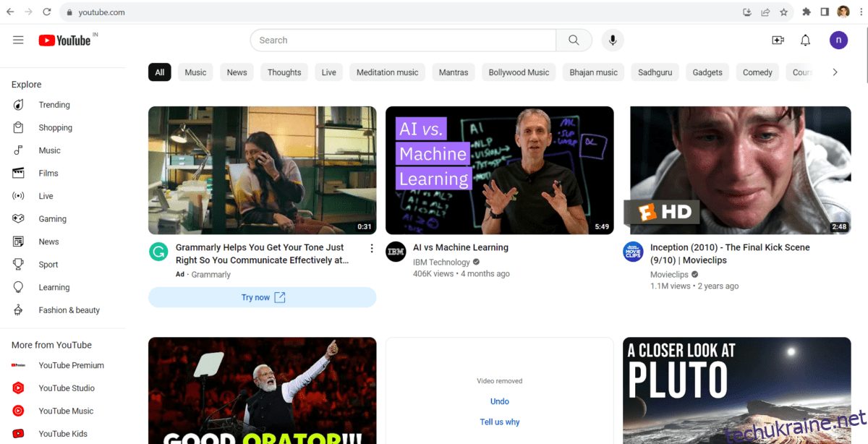The image size is (868, 444).
Task: Share this page from the address bar
Action: click(765, 12)
